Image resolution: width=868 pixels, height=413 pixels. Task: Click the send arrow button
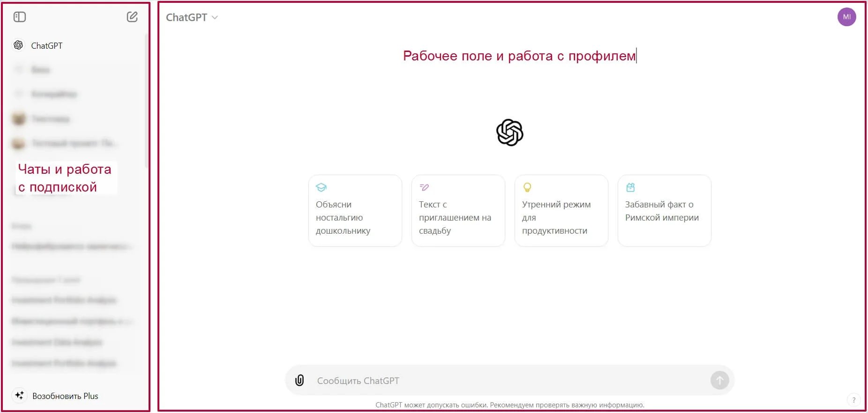tap(719, 380)
